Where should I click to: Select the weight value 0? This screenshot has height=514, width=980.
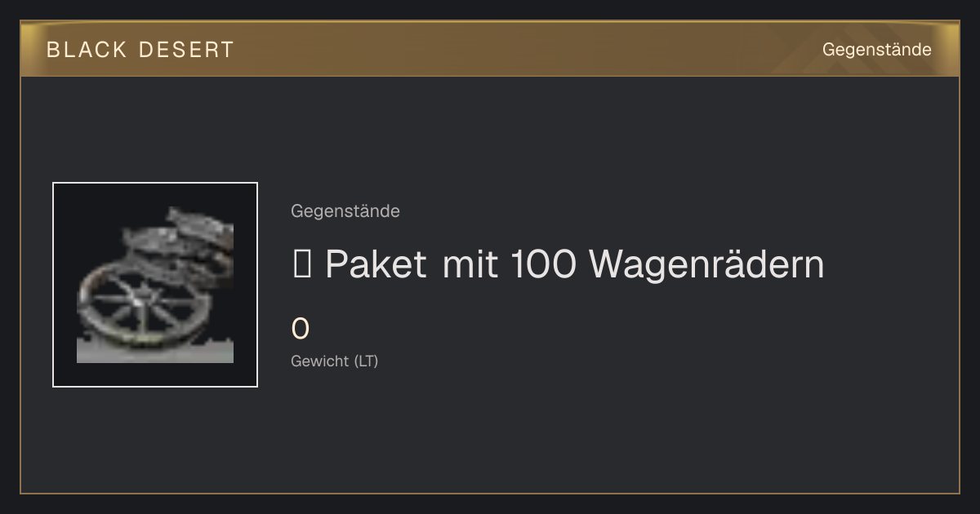301,329
